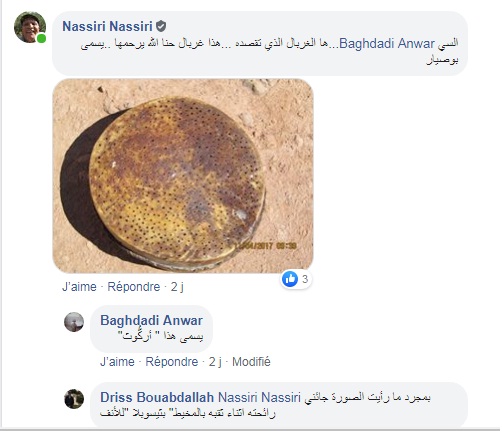The image size is (502, 431).
Task: Open the blue thumbs-up reaction icon
Action: point(290,279)
